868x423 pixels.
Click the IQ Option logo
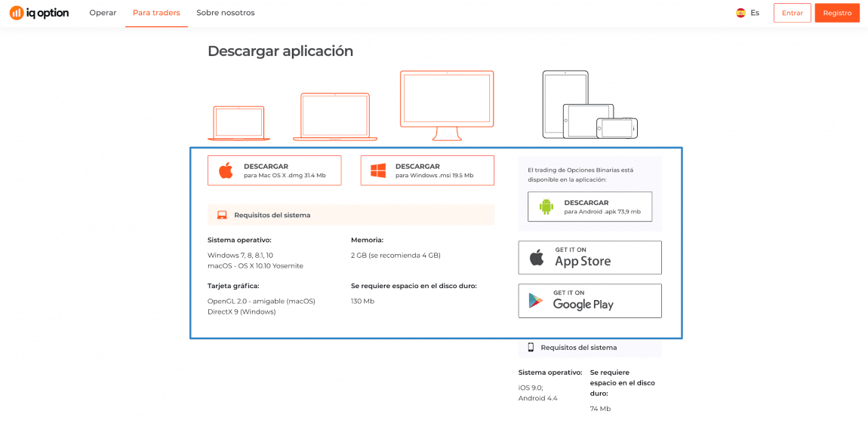point(39,13)
